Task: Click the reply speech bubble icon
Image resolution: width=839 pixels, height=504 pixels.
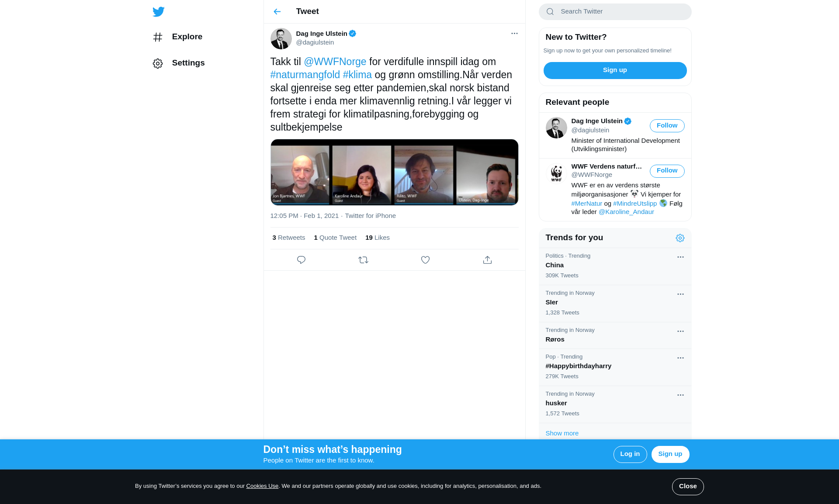Action: click(301, 260)
